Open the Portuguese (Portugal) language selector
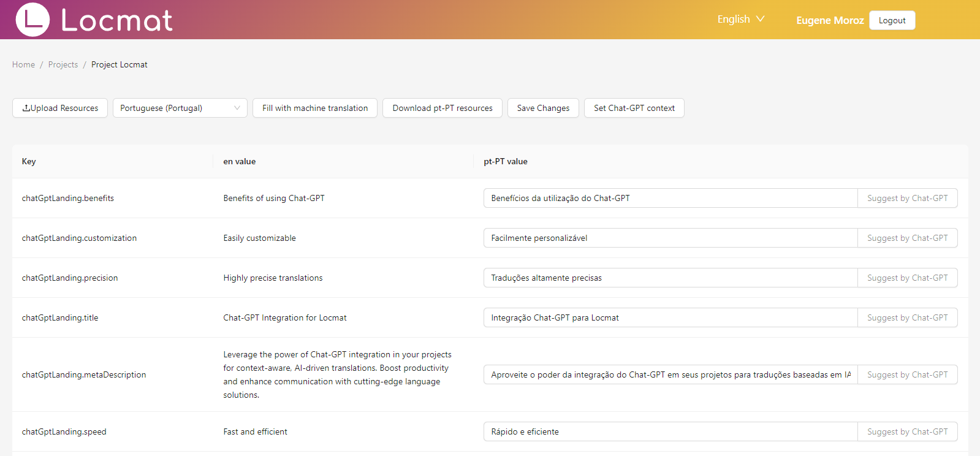This screenshot has width=980, height=456. tap(180, 108)
